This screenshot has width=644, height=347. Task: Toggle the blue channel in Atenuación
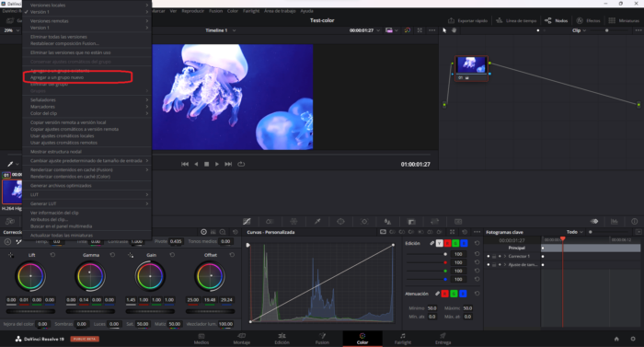[x=463, y=294]
